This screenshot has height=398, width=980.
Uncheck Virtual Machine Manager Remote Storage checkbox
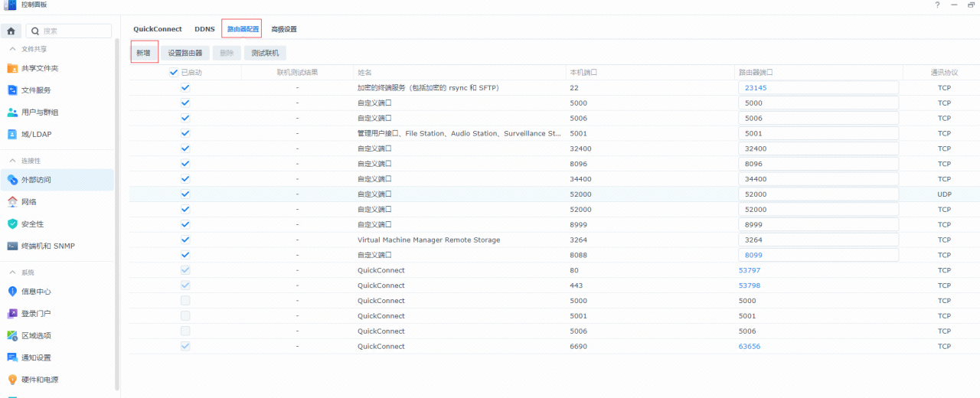(x=185, y=240)
